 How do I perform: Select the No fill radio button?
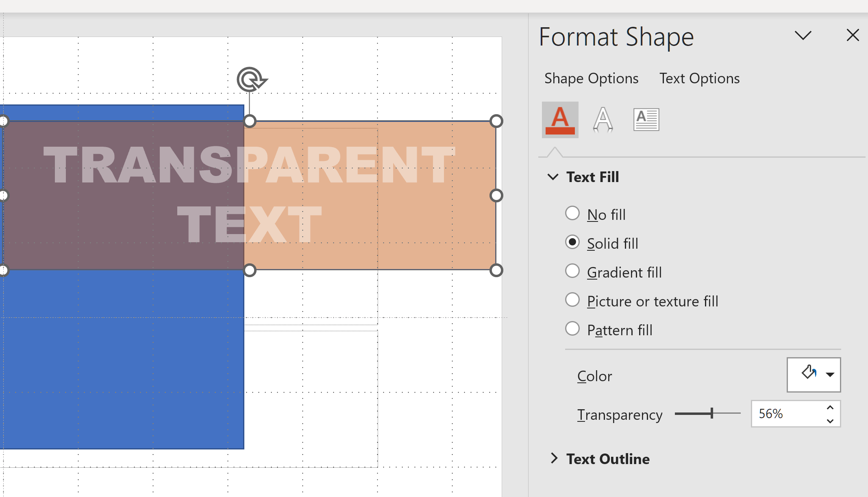click(x=572, y=213)
